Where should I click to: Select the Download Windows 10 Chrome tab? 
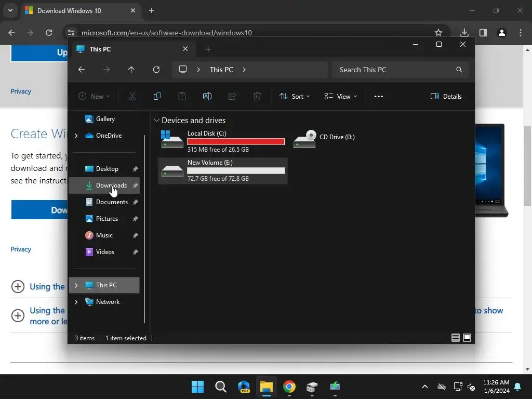click(x=81, y=11)
